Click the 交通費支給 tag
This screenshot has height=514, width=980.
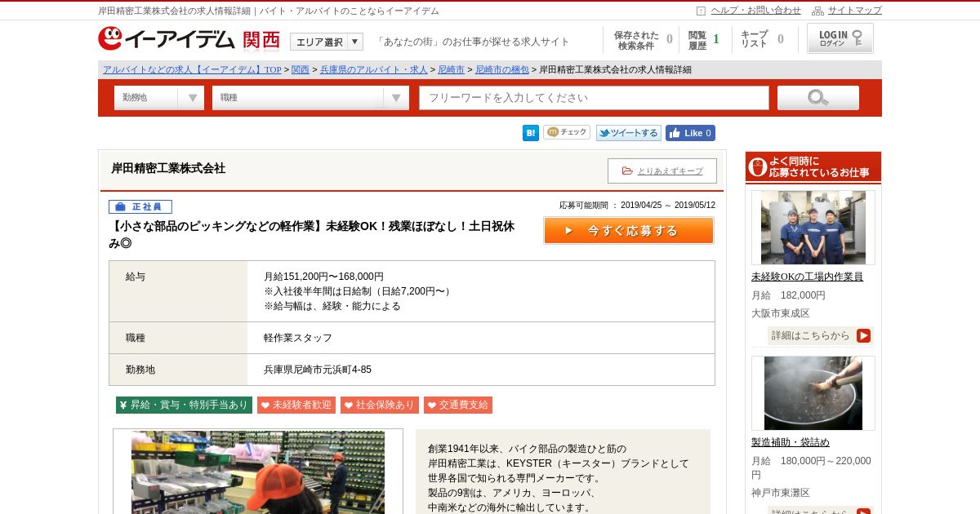458,405
